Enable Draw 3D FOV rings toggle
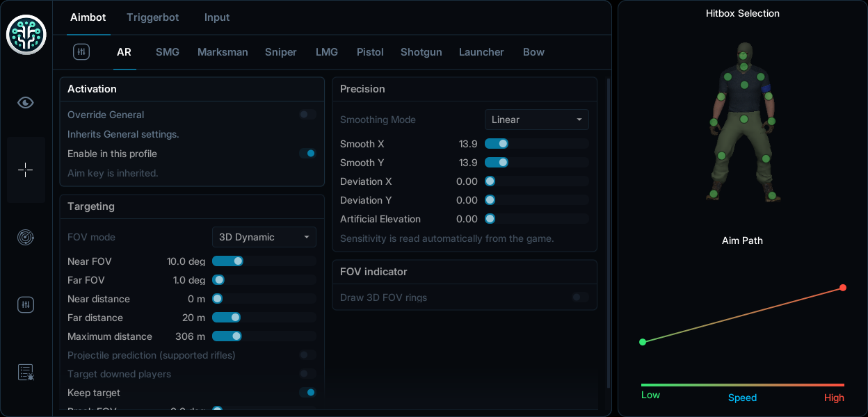 click(580, 297)
